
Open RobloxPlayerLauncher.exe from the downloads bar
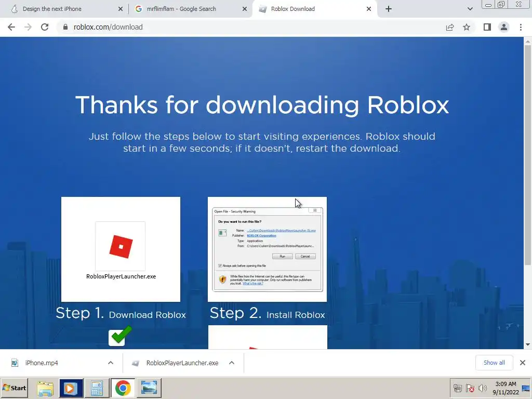point(182,363)
